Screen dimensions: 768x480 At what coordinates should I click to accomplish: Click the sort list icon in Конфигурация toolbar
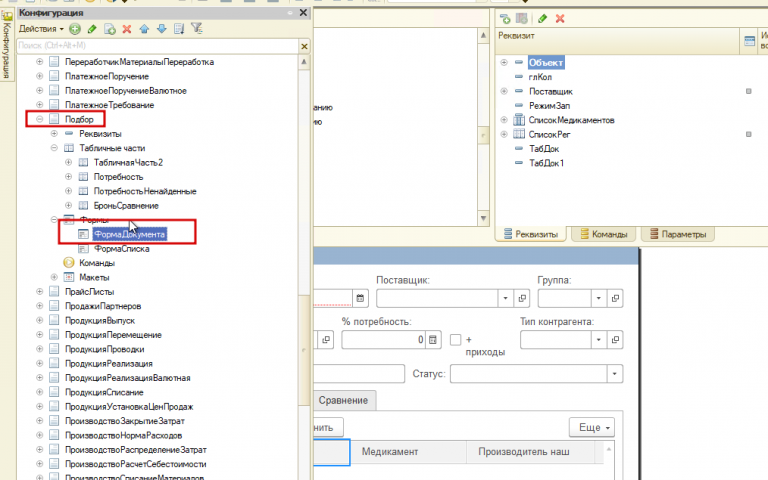[x=179, y=29]
